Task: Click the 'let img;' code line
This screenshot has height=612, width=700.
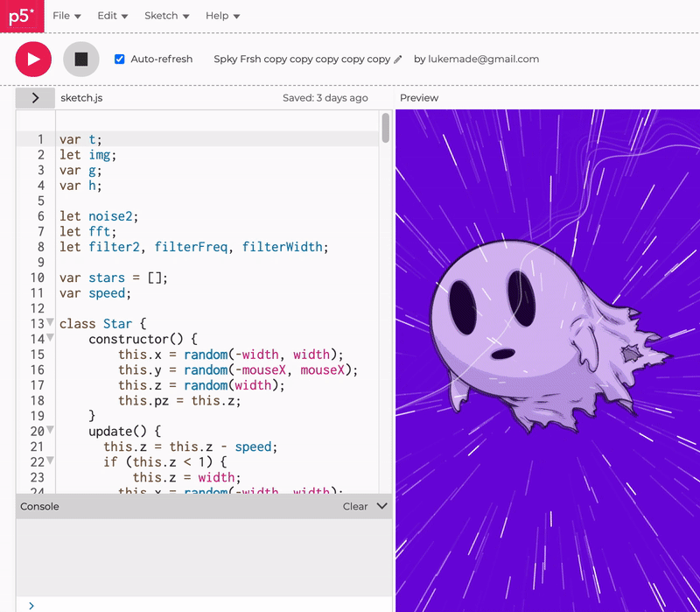Action: pos(88,155)
